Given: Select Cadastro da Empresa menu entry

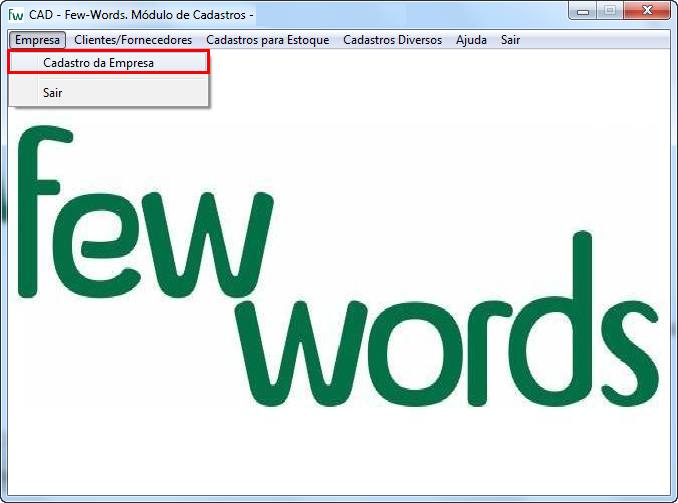Looking at the screenshot, I should 109,63.
